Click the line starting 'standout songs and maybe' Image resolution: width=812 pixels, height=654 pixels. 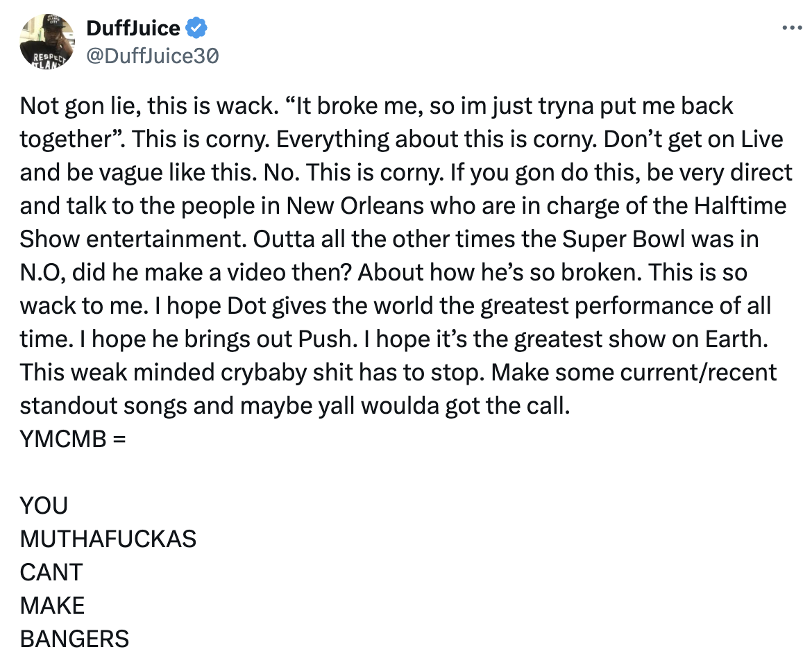(295, 405)
